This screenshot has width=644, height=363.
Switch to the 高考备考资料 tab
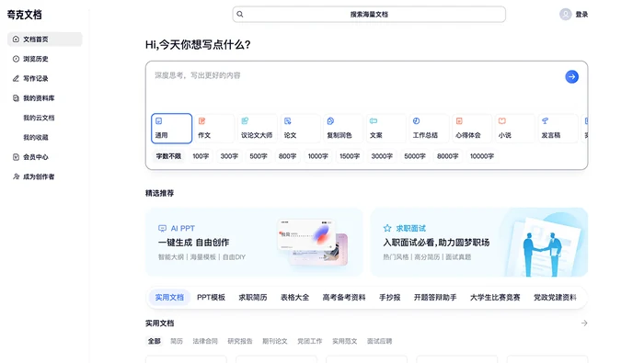click(344, 298)
